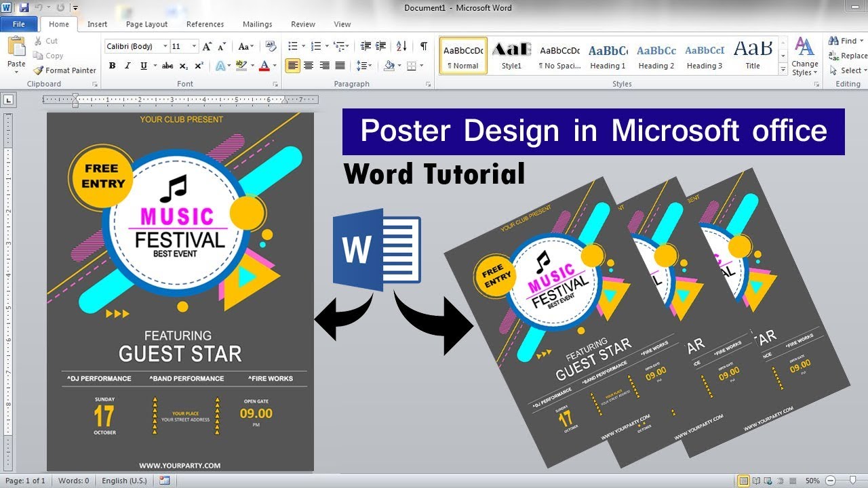Apply the Heading 1 style

(608, 56)
